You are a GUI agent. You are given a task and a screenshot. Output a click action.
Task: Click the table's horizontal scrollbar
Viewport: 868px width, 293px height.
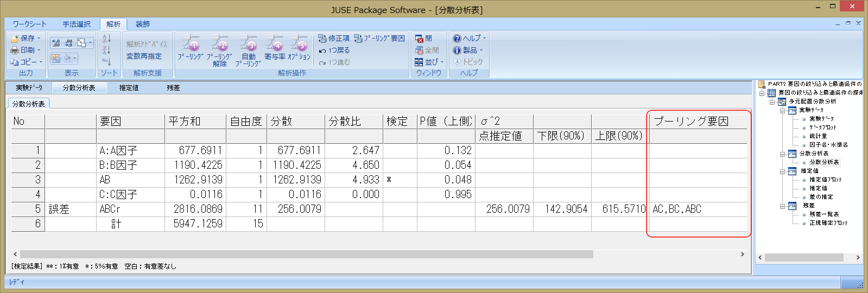pyautogui.click(x=304, y=254)
